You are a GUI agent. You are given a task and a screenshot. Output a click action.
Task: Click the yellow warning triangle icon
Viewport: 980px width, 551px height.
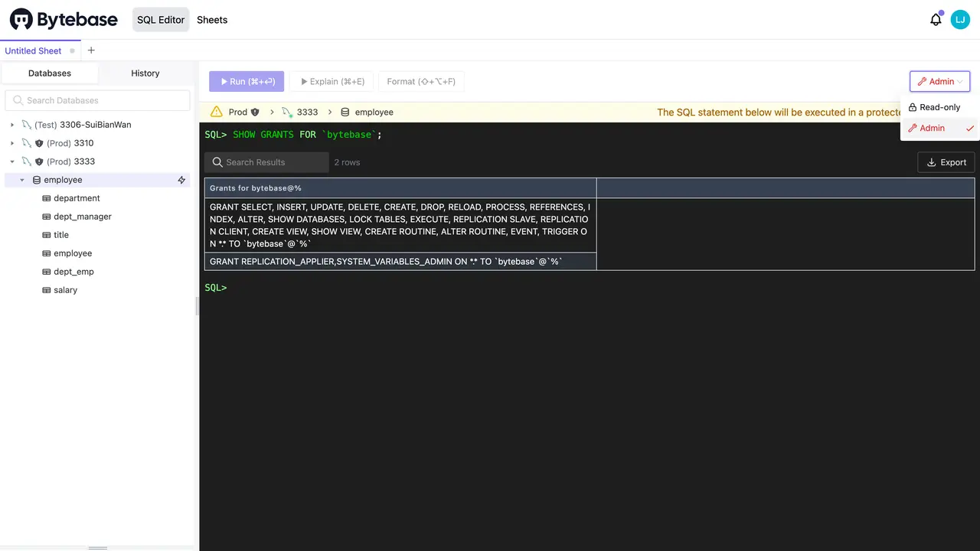tap(217, 112)
